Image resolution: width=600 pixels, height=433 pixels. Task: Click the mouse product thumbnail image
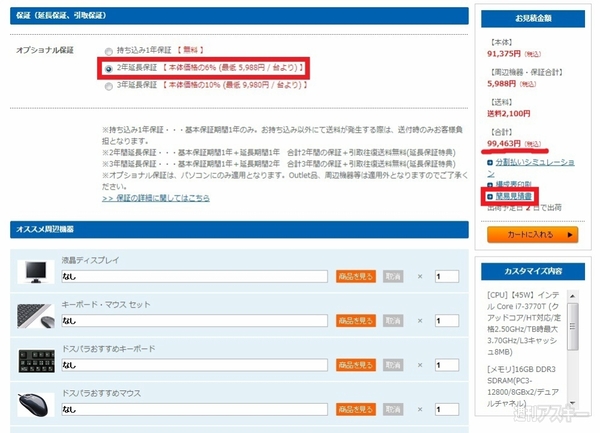coord(36,405)
